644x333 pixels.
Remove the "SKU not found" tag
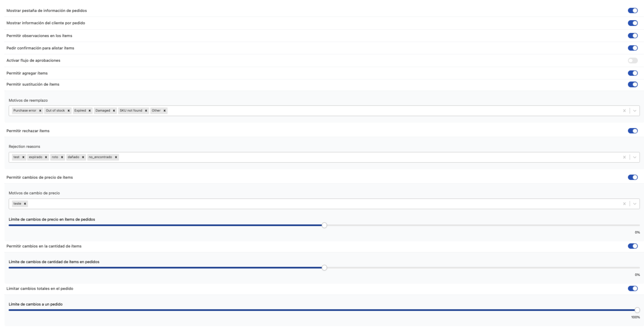click(x=146, y=111)
